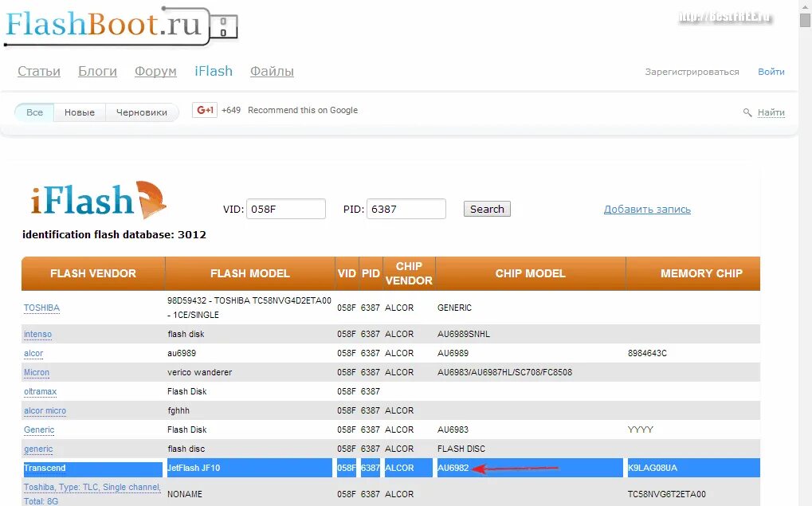This screenshot has width=812, height=506.
Task: Click the Войти login link
Action: click(771, 72)
